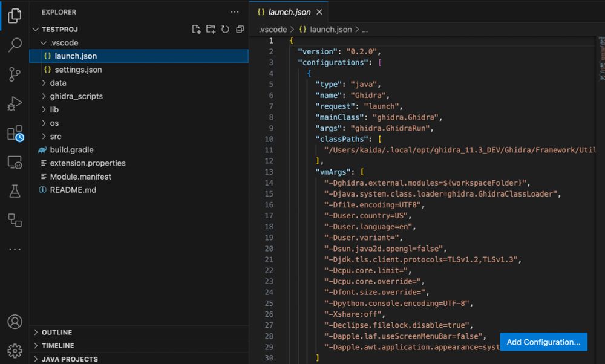The width and height of the screenshot is (605, 364).
Task: Close the launch.json editor tab
Action: pyautogui.click(x=319, y=12)
